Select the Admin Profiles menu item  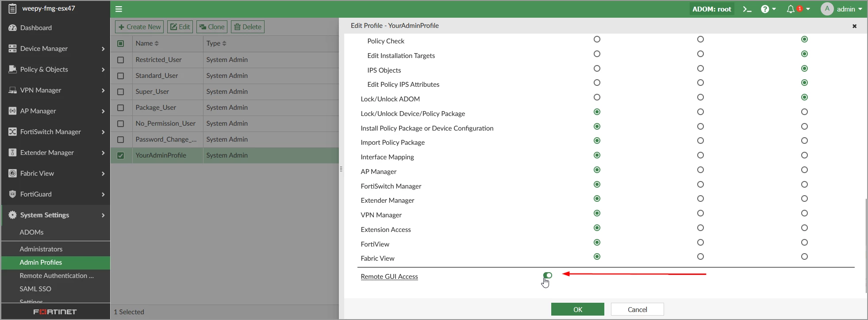(56, 262)
